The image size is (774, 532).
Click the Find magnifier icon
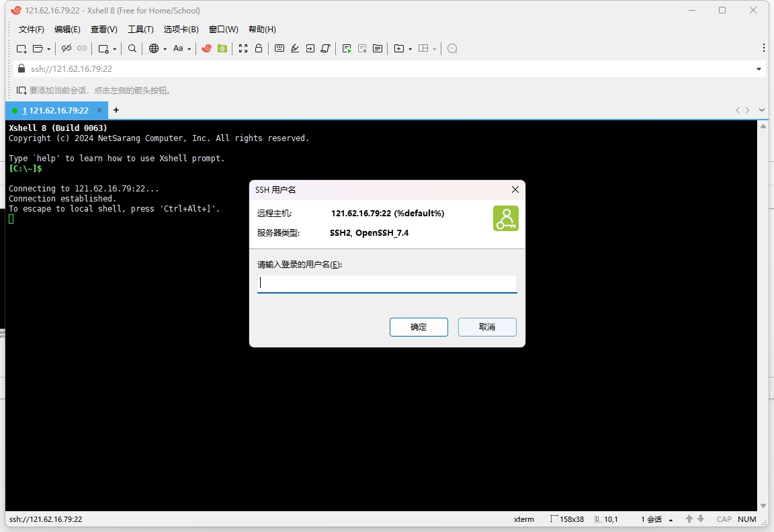(x=132, y=48)
